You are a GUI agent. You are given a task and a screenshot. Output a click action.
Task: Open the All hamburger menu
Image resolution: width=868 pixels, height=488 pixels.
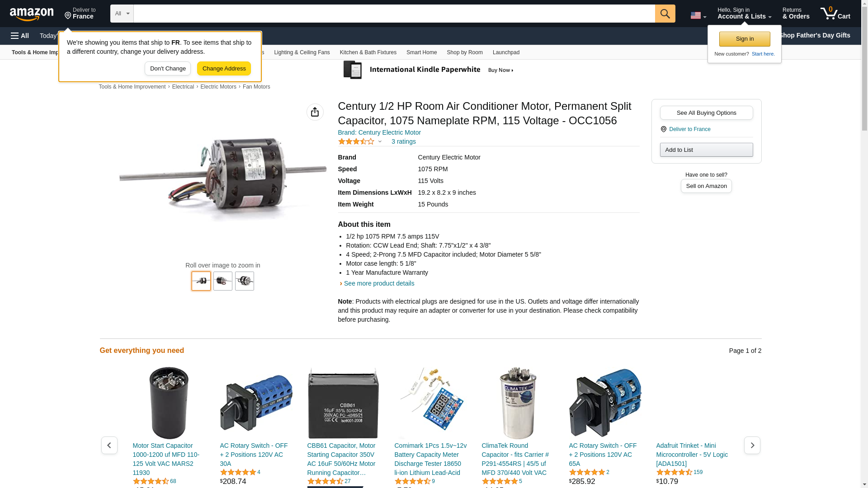click(x=20, y=36)
